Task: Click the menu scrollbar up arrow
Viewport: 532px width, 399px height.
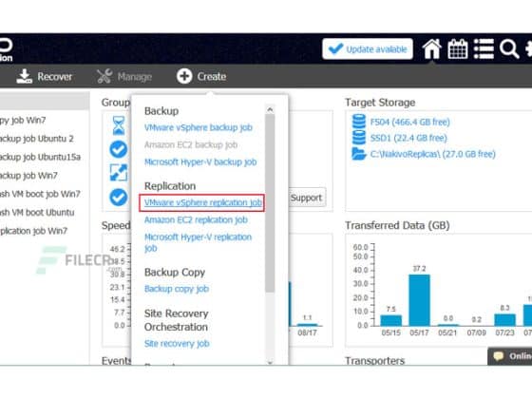Action: tap(270, 109)
